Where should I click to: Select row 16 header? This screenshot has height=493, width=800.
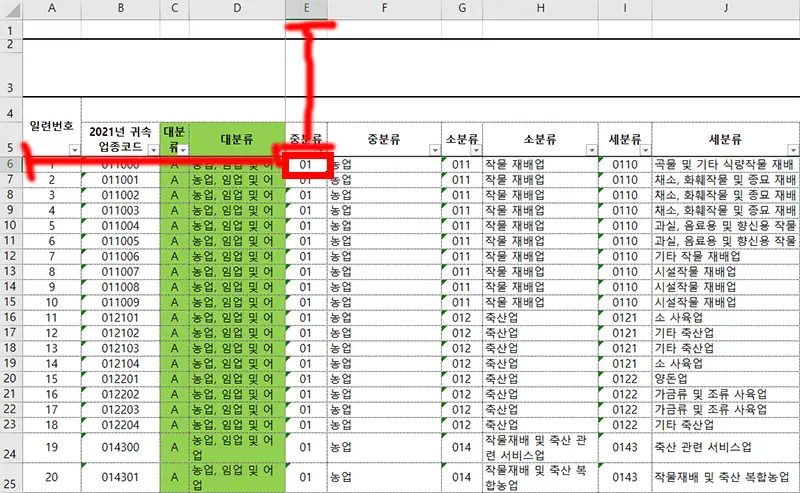click(11, 317)
